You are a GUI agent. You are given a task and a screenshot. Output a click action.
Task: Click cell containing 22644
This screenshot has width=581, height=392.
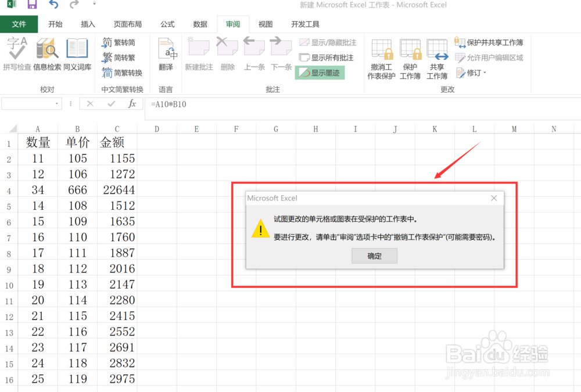pyautogui.click(x=117, y=190)
